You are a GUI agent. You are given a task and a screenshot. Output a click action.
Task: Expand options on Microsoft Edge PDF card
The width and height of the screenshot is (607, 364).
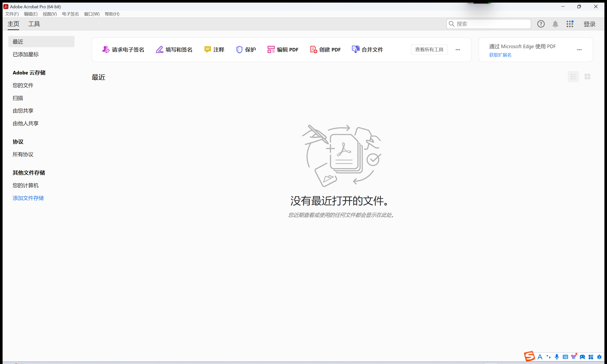point(579,50)
